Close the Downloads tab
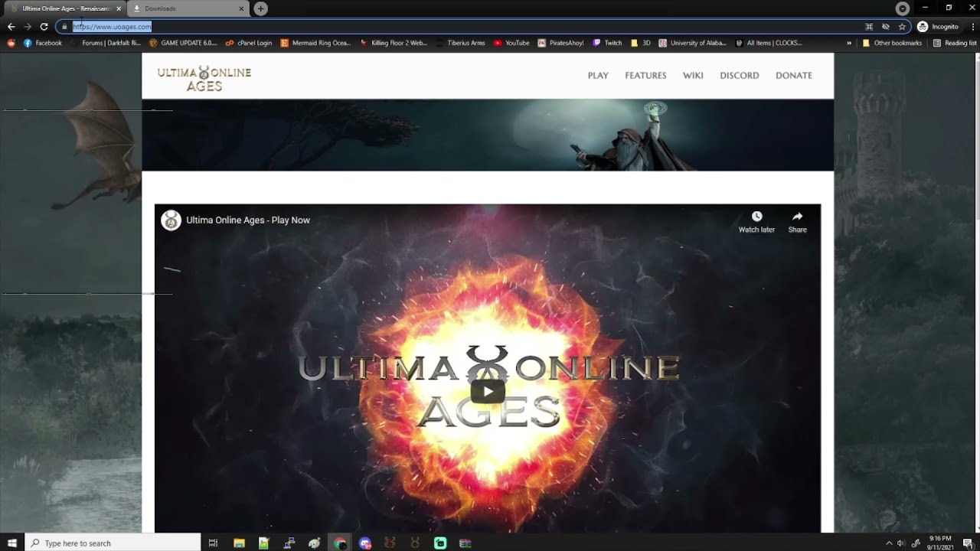Screen dimensions: 980x551 click(242, 8)
